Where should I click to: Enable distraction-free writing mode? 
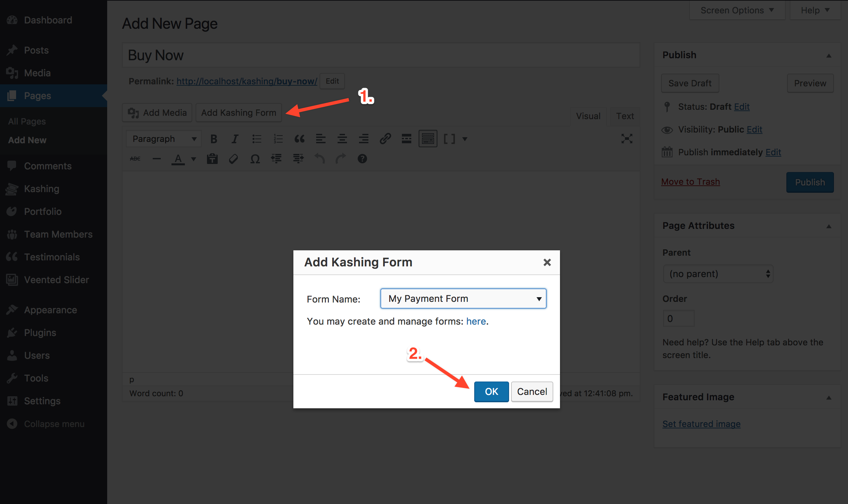627,139
